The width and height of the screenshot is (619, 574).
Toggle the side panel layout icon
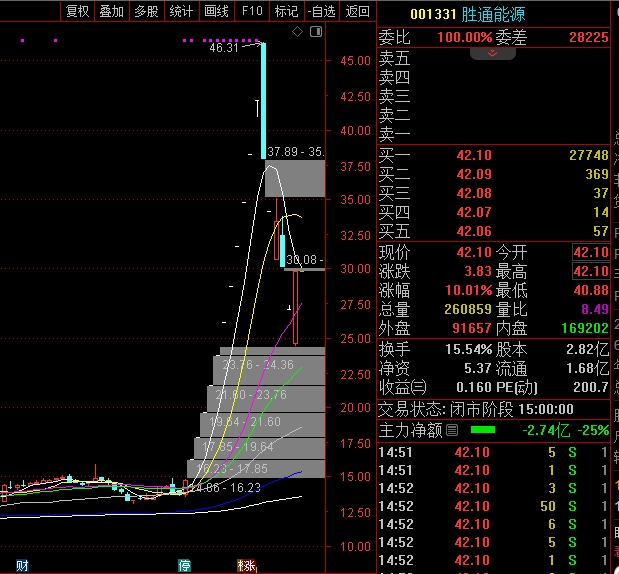click(316, 32)
